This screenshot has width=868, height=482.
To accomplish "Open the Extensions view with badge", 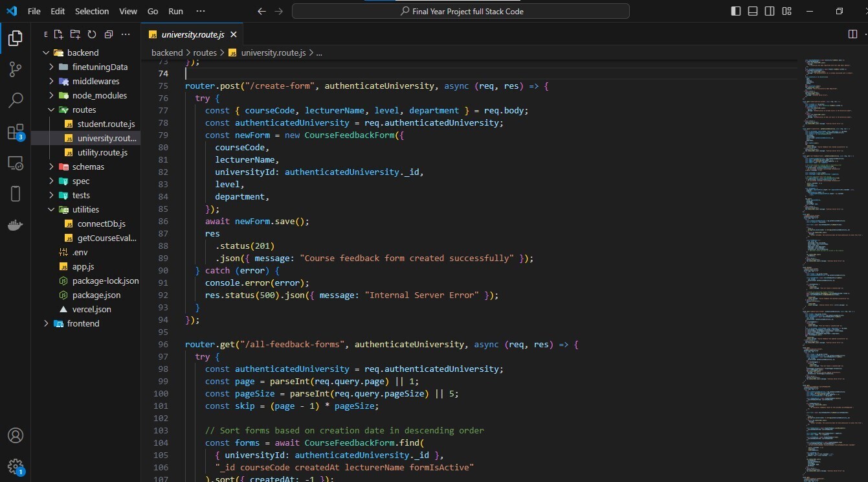I will point(16,132).
